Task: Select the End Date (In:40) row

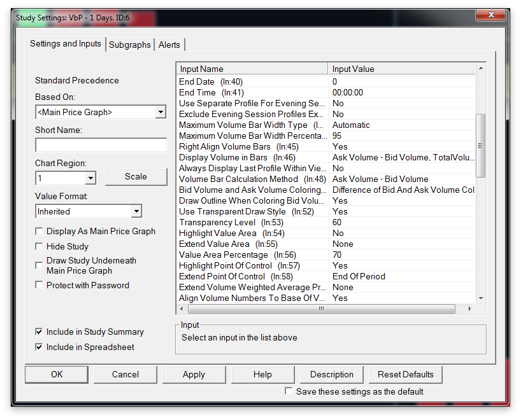Action: 326,81
